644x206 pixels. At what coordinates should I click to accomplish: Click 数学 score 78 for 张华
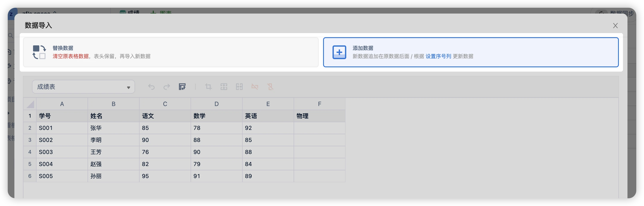coord(217,128)
